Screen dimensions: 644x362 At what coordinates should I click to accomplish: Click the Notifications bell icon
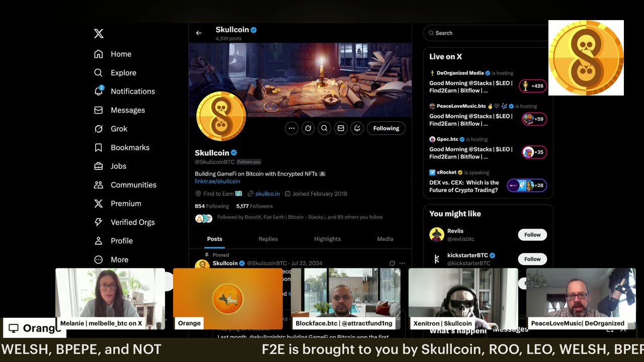point(99,91)
